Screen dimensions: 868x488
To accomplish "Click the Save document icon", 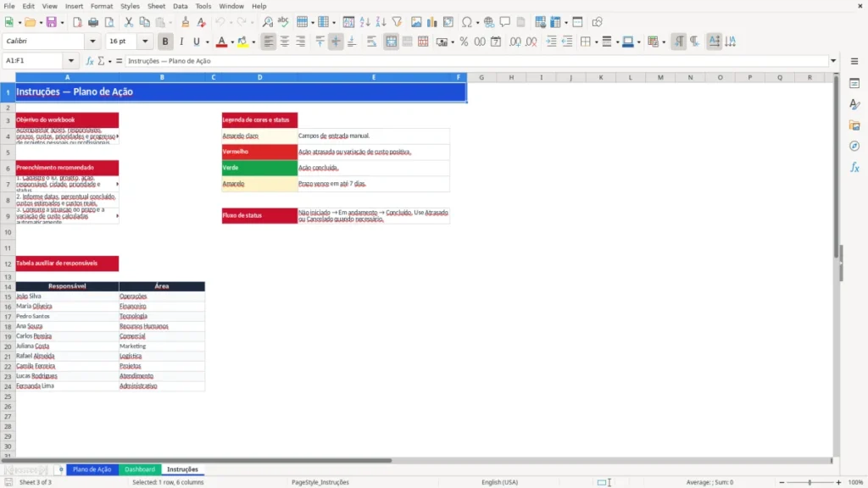I will tap(52, 22).
